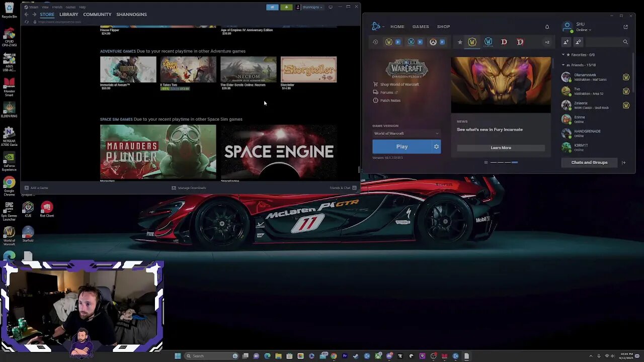Collapse the Favorites - 0/0 group
Image resolution: width=644 pixels, height=362 pixels.
point(563,55)
